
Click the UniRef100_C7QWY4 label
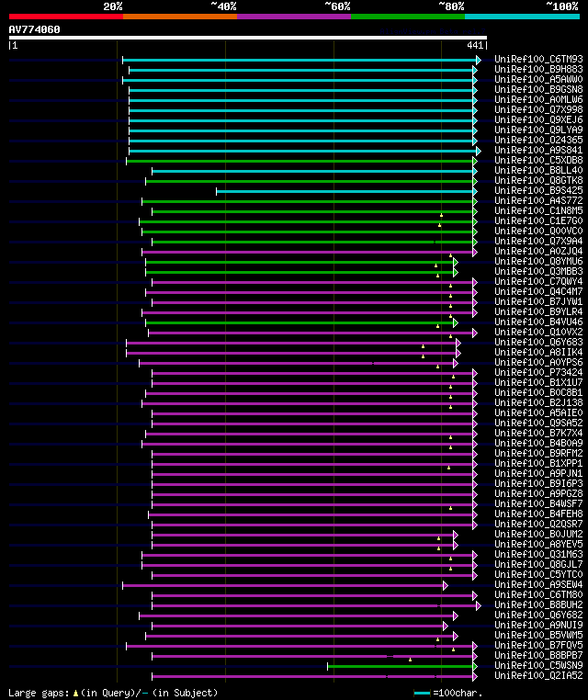pyautogui.click(x=538, y=281)
